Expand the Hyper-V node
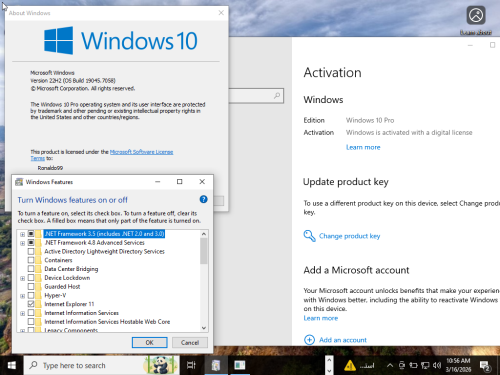The image size is (500, 375). tap(22, 296)
